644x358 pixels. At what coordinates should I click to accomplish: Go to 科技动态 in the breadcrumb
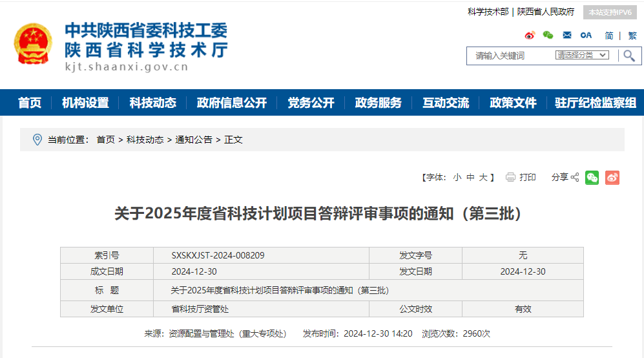click(145, 140)
